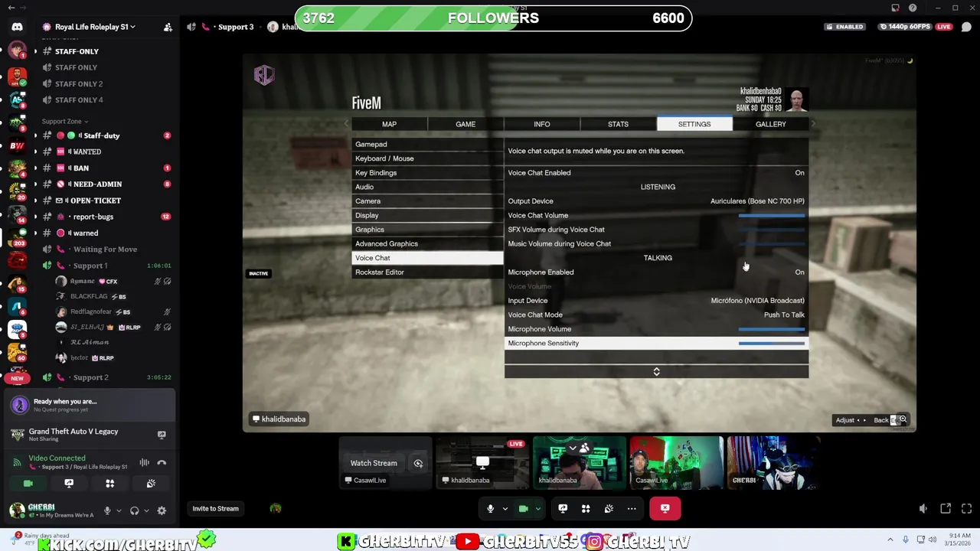This screenshot has height=551, width=980.
Task: Open more options ellipsis in control bar
Action: (632, 508)
